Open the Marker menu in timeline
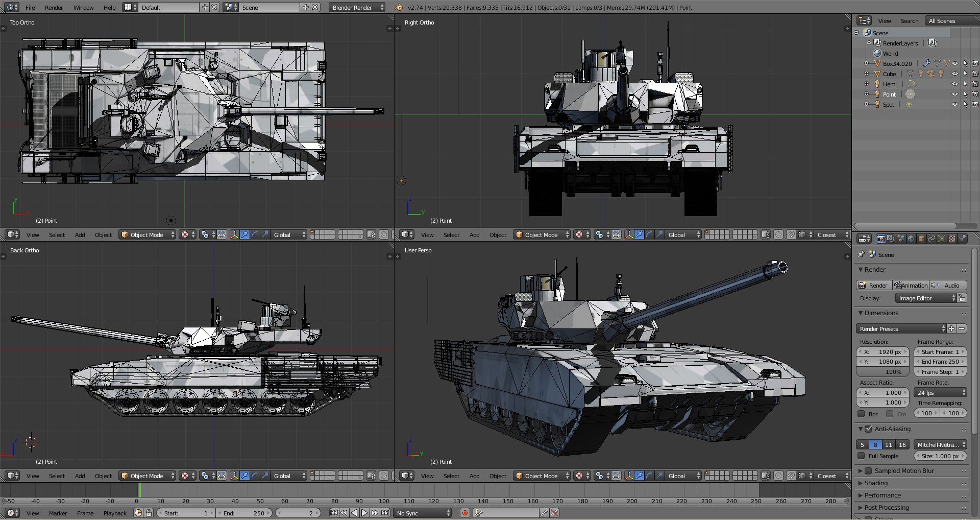The image size is (980, 520). point(58,513)
